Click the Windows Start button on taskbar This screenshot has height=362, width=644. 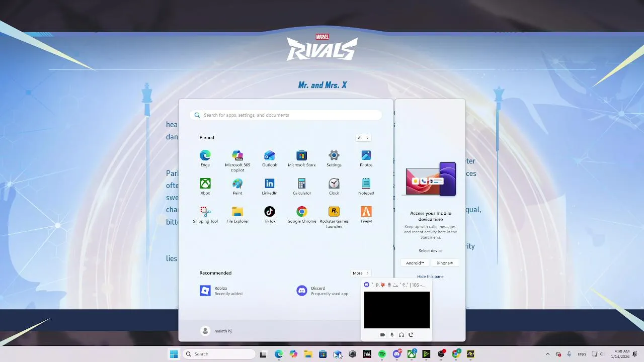tap(174, 354)
